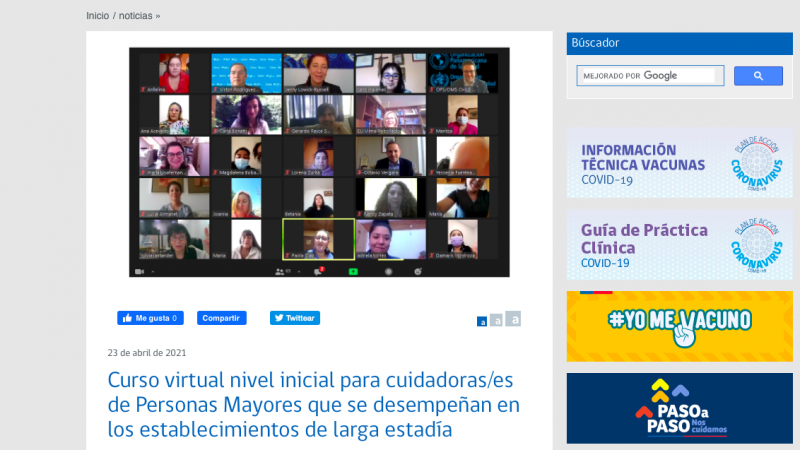Tweet this article using the Twittear button
Screen dimensions: 800x450
[294, 318]
